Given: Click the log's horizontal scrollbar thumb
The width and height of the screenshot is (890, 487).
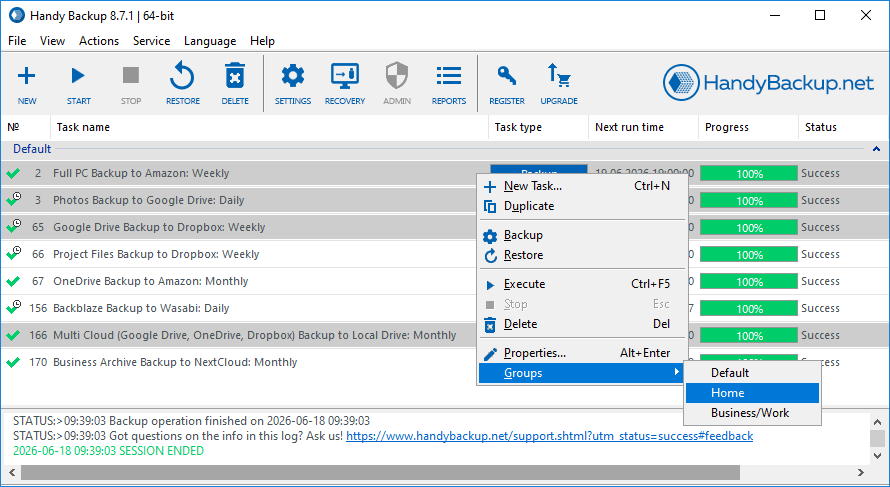Looking at the screenshot, I should click(x=380, y=472).
